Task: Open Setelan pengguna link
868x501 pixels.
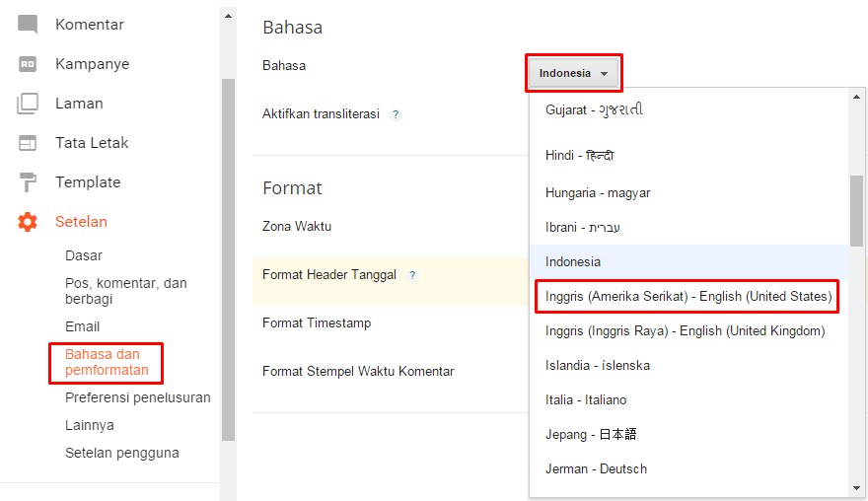Action: (121, 453)
